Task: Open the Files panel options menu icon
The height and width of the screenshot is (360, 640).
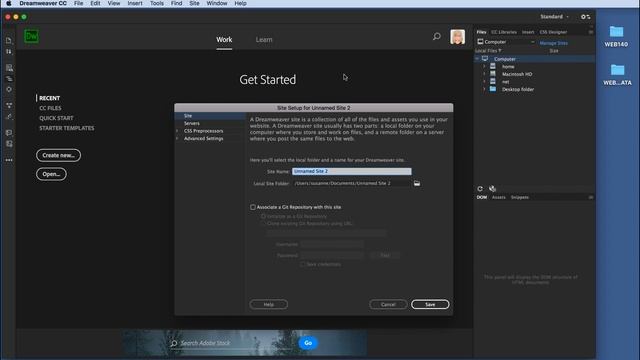Action: coord(591,32)
